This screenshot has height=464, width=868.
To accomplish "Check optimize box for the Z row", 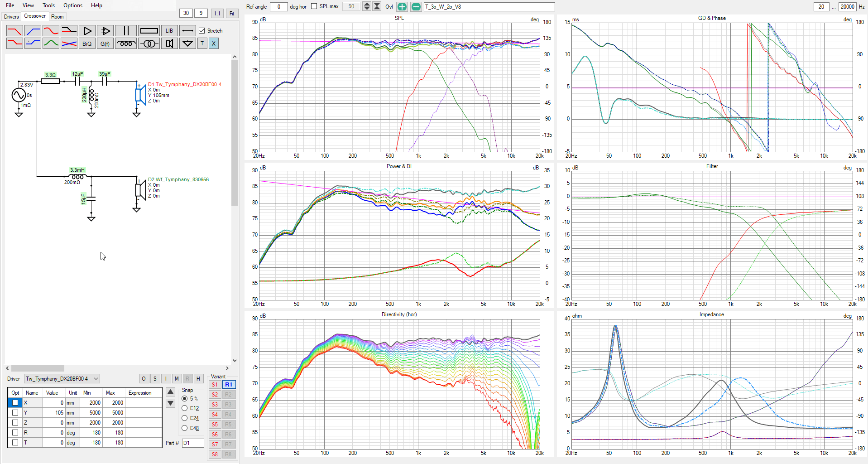I will 15,422.
